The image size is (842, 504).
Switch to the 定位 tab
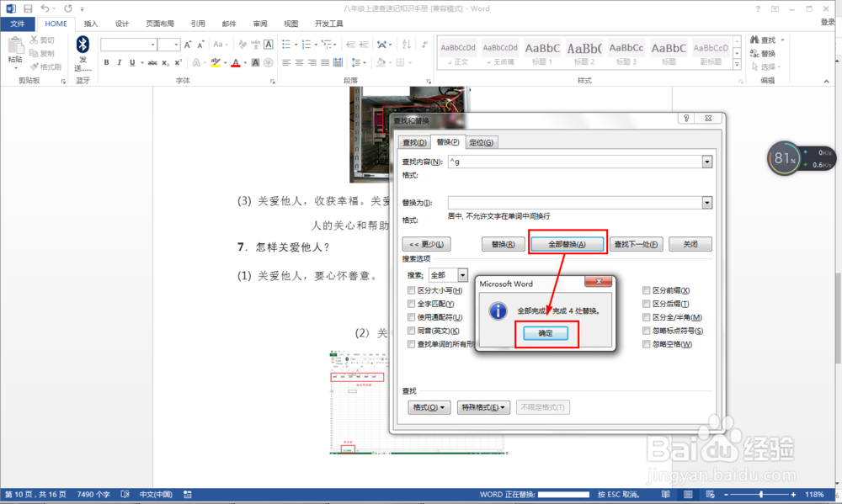(x=481, y=141)
